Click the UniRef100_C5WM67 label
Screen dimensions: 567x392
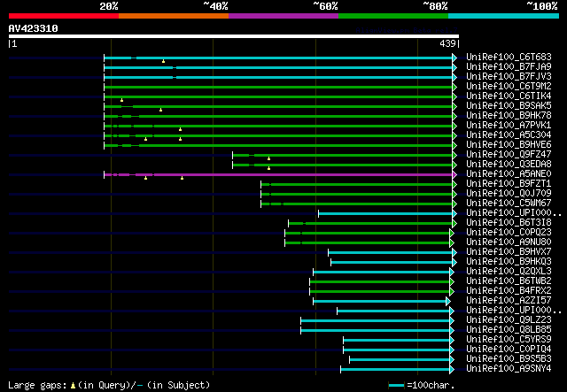point(509,204)
